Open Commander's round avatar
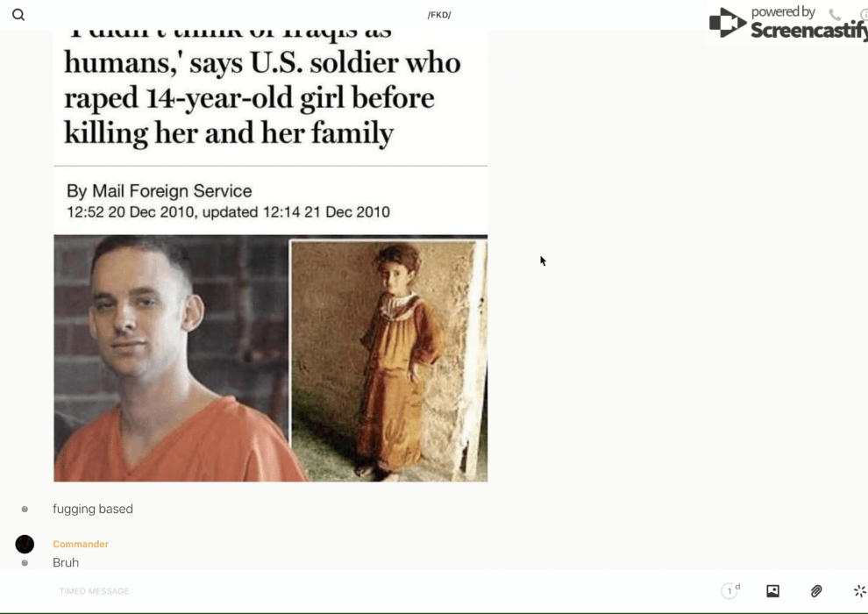 (x=25, y=544)
